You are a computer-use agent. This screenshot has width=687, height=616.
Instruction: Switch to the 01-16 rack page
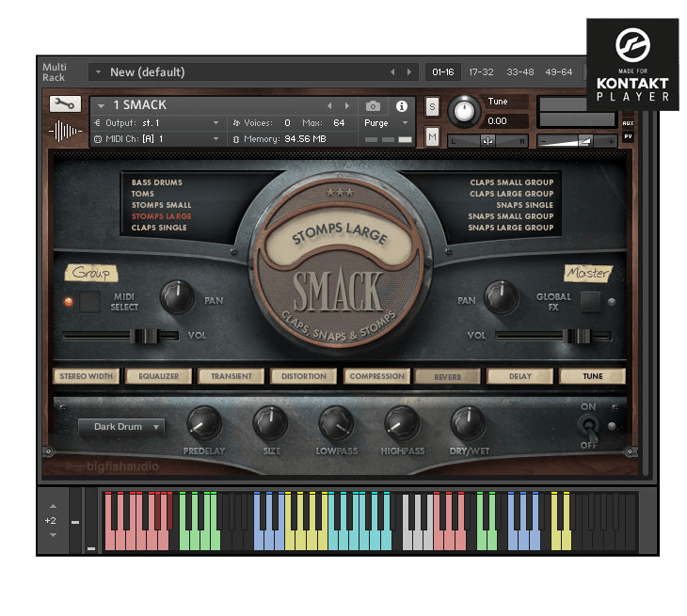[443, 71]
